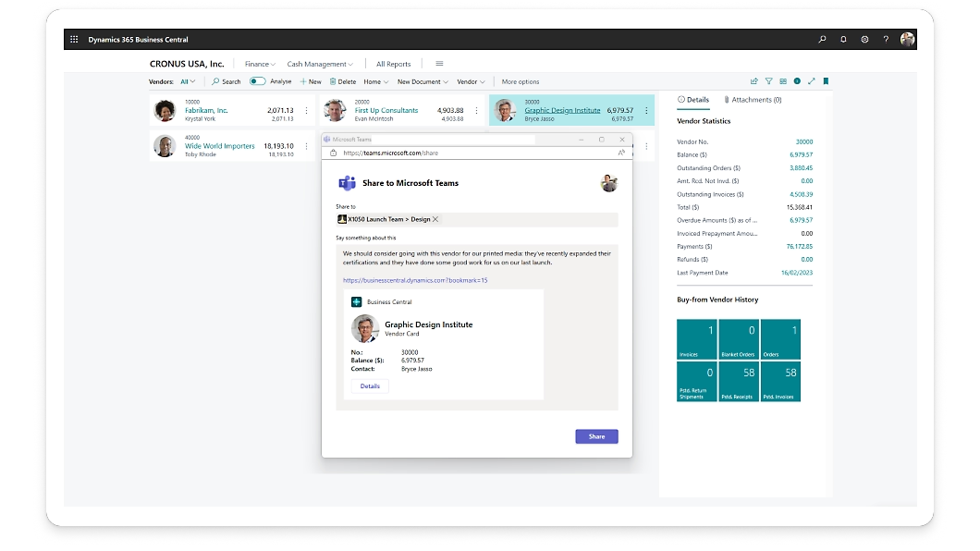This screenshot has width=980, height=551.
Task: Click the help question mark icon
Action: tap(886, 40)
